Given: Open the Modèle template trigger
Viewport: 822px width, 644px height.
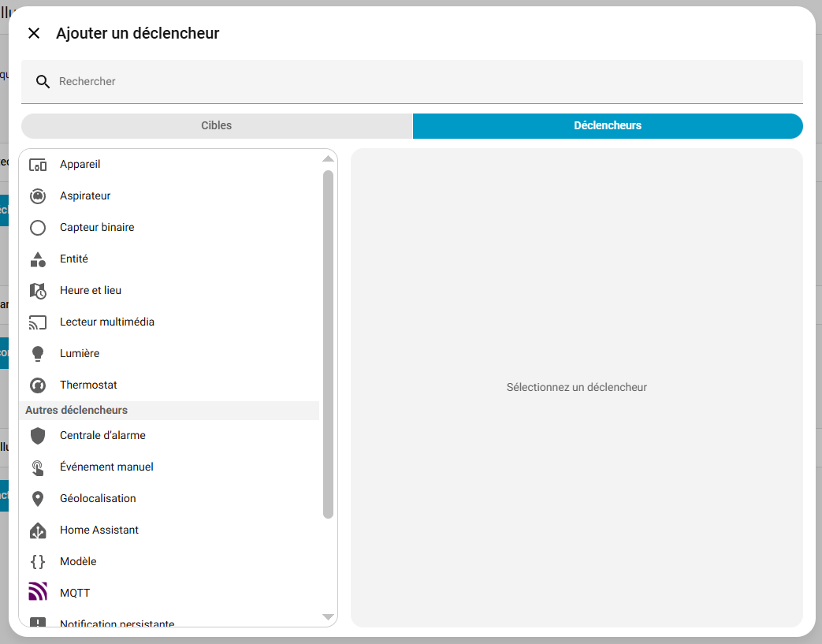Looking at the screenshot, I should pos(78,561).
